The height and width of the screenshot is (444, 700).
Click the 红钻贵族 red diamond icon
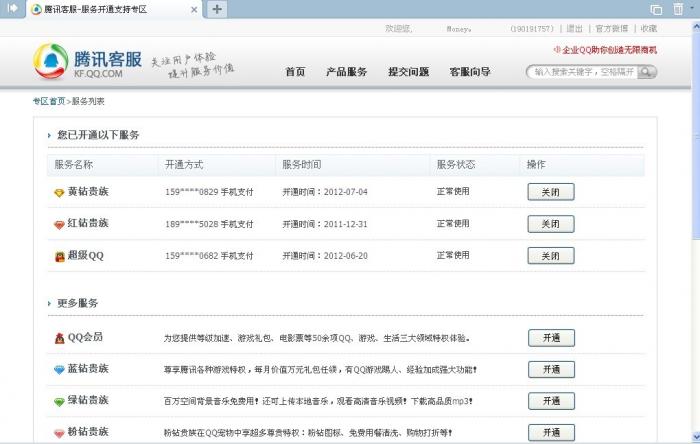tap(59, 225)
